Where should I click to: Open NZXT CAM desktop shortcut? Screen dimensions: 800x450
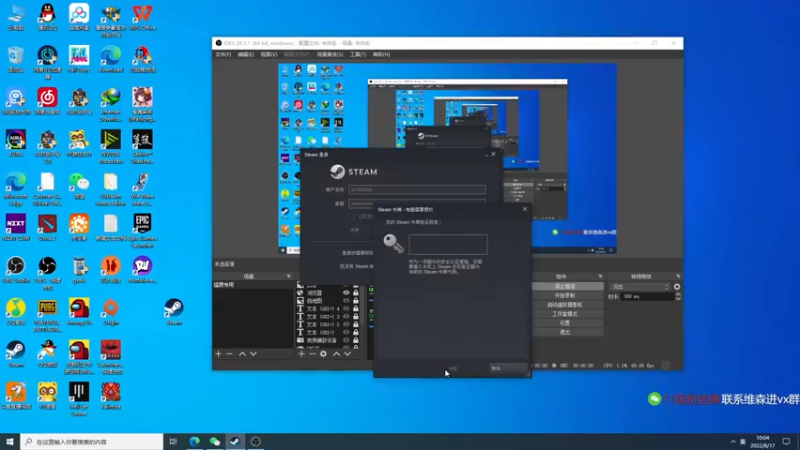click(x=16, y=228)
